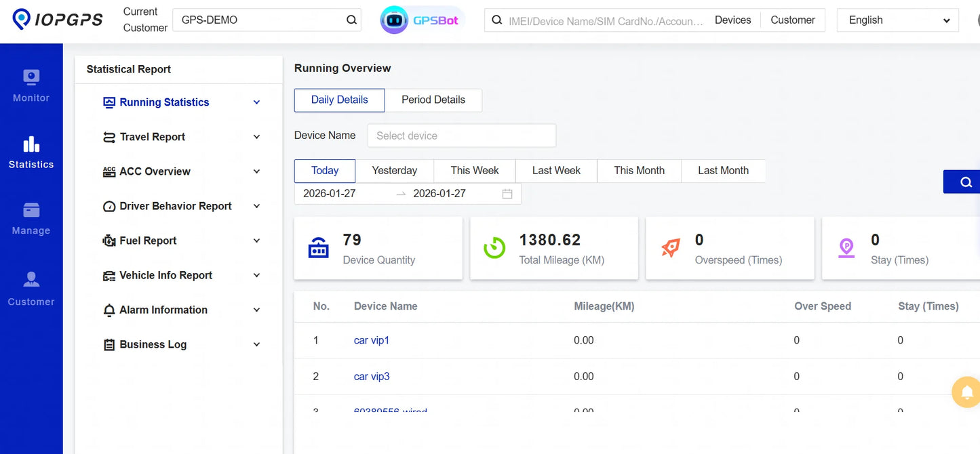The image size is (980, 454).
Task: Click the Over Speed column header
Action: point(823,306)
